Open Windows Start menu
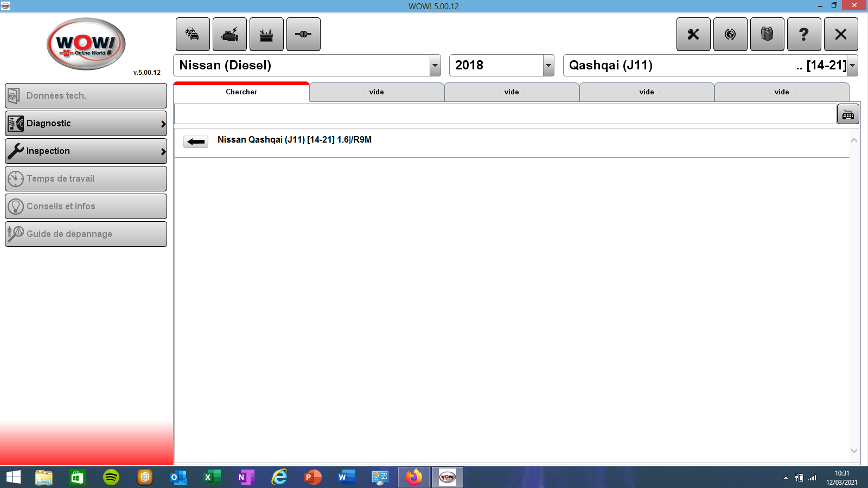868x488 pixels. 14,477
